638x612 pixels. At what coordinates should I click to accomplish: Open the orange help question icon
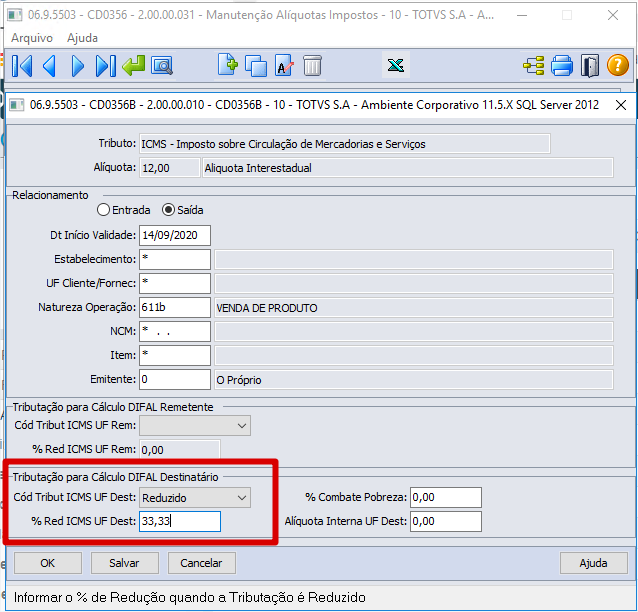coord(618,65)
